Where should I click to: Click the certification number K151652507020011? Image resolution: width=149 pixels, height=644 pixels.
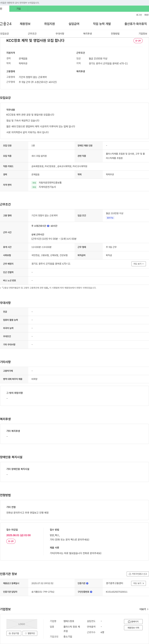tap(117, 592)
